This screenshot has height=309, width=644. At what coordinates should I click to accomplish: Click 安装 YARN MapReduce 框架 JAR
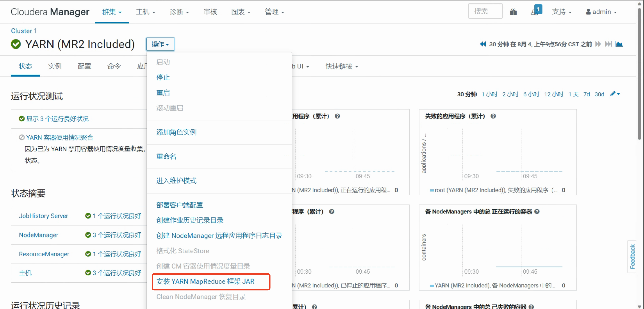point(205,281)
